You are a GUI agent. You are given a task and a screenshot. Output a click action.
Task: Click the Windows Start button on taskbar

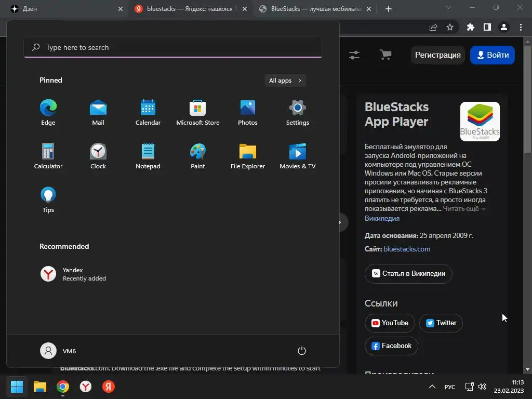tap(17, 387)
